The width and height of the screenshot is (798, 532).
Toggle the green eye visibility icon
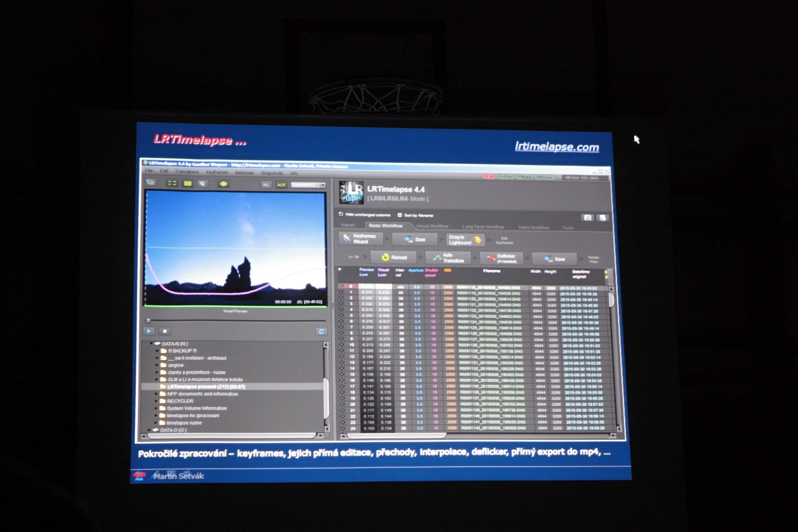click(x=224, y=184)
